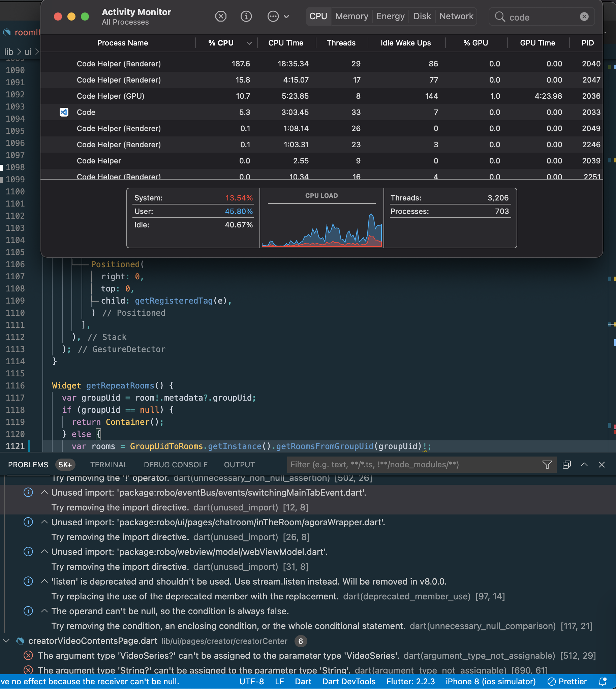
Task: Toggle % CPU column sort order arrow
Action: point(249,43)
